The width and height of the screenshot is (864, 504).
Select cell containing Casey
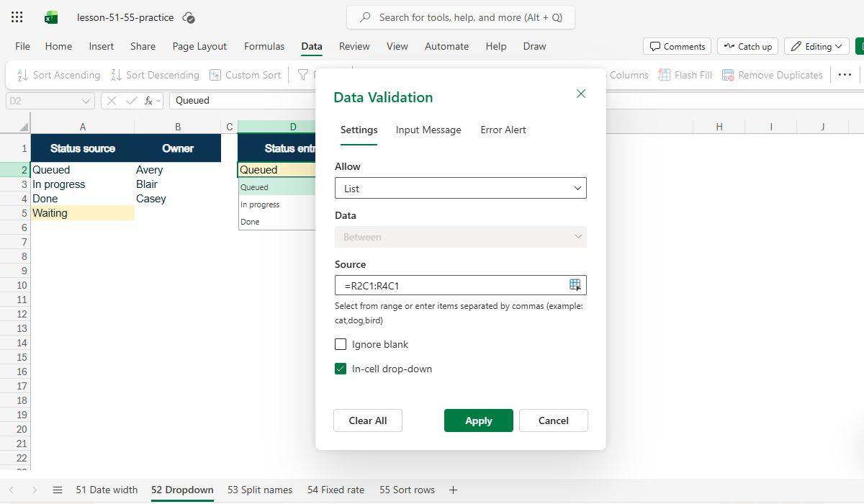pyautogui.click(x=178, y=199)
